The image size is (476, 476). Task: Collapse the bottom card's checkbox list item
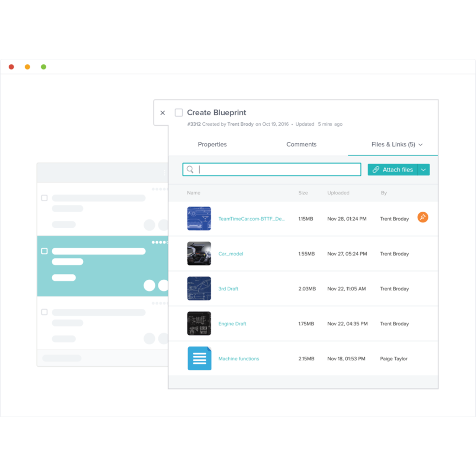[44, 312]
